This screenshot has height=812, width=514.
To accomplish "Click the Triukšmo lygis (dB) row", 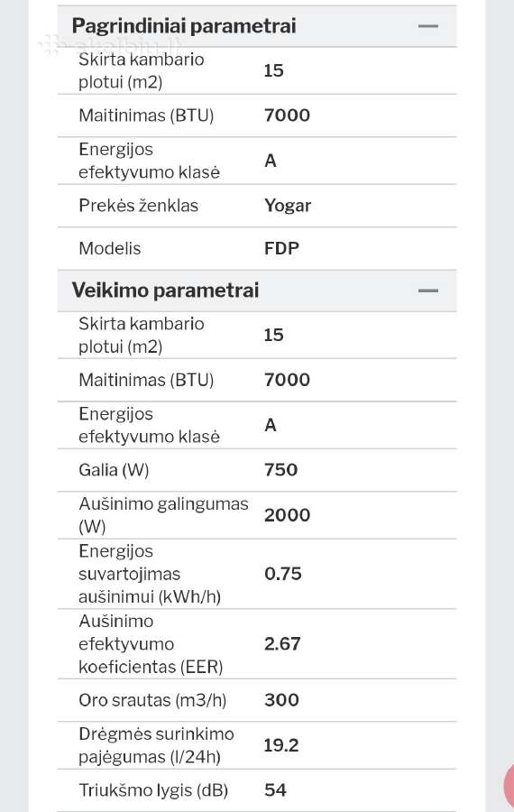I will tap(257, 790).
